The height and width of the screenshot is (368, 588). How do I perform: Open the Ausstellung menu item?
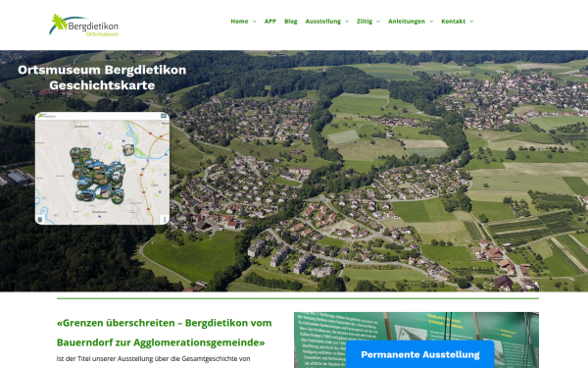322,22
